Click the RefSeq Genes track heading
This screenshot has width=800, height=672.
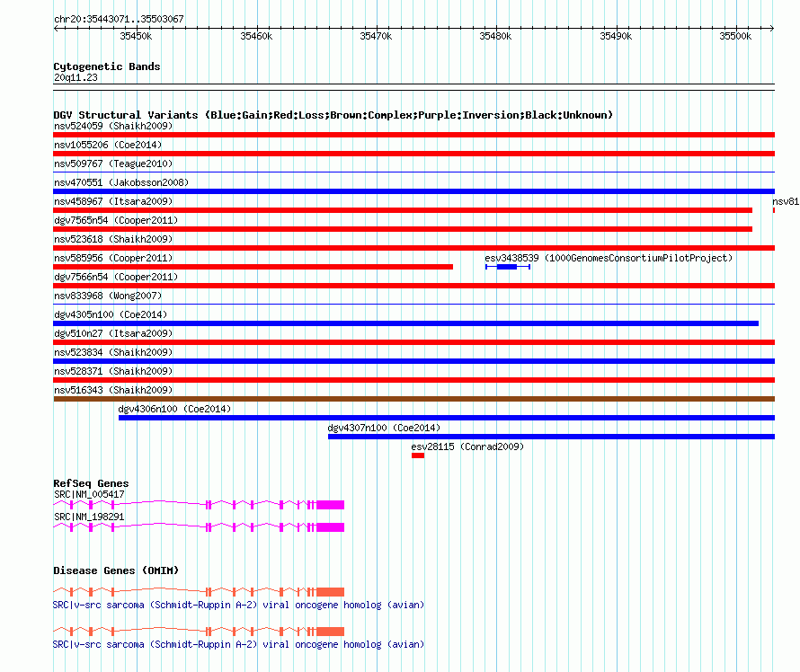coord(91,483)
